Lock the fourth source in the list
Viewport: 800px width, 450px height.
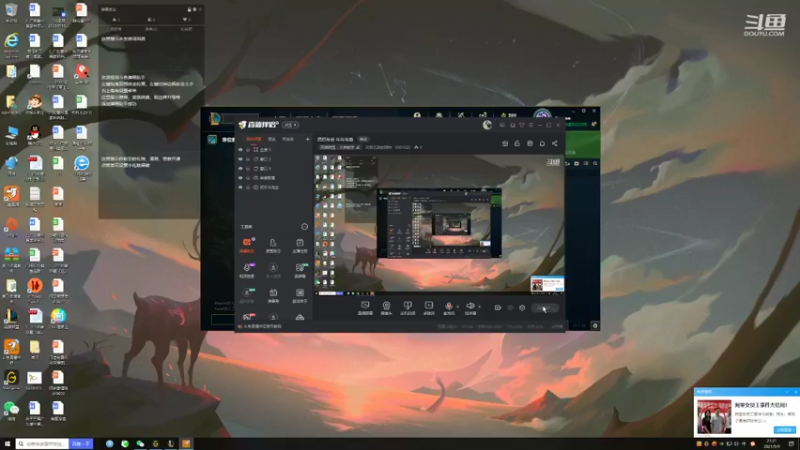[x=248, y=178]
